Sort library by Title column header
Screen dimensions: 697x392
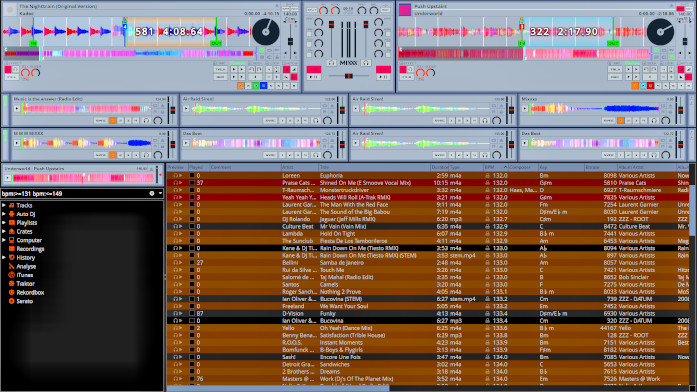(x=374, y=167)
